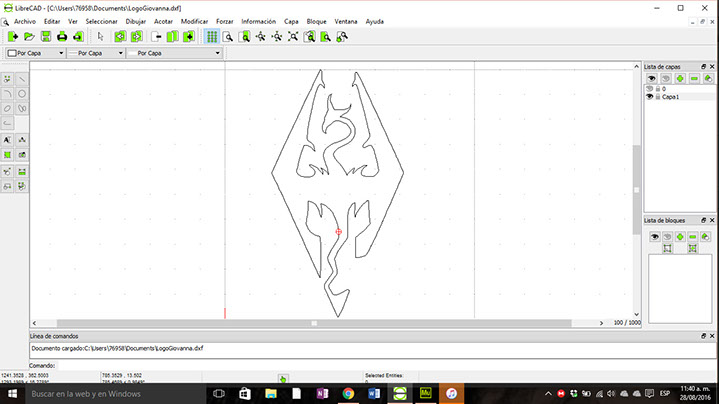Open print preview from the toolbar

[78, 37]
